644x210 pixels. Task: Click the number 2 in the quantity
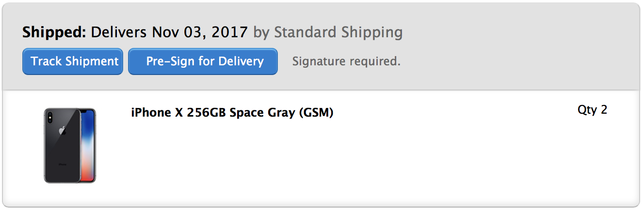[x=604, y=110]
